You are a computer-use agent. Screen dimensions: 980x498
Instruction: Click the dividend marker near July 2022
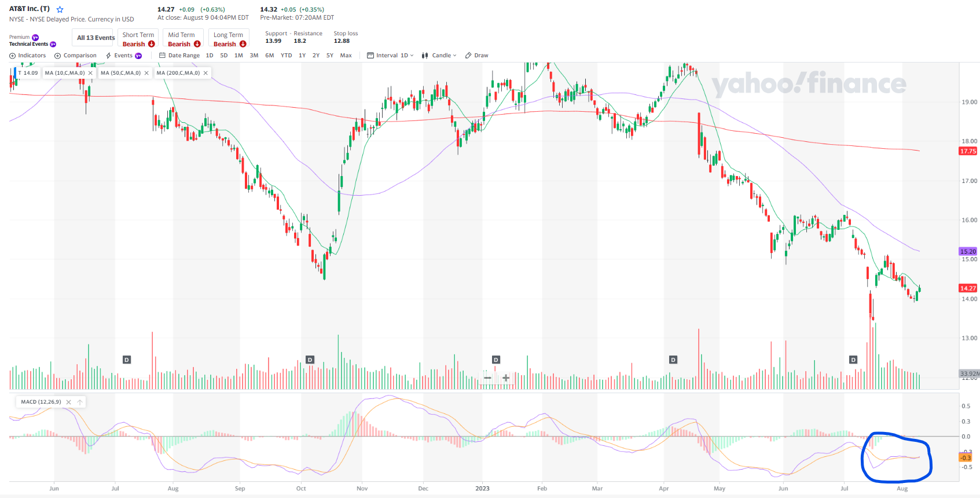(127, 360)
